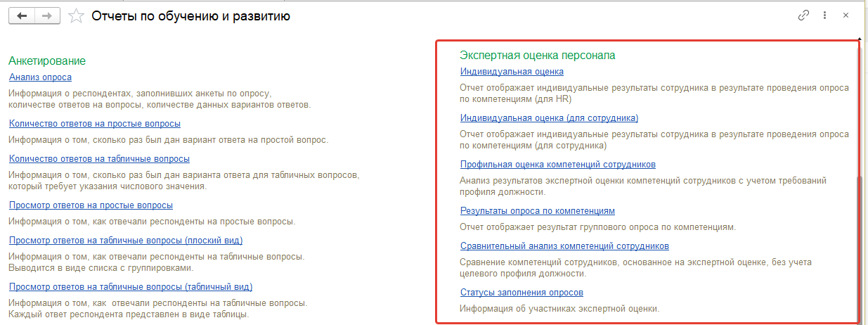Close the reports page with X
The height and width of the screenshot is (325, 868).
pos(846,15)
